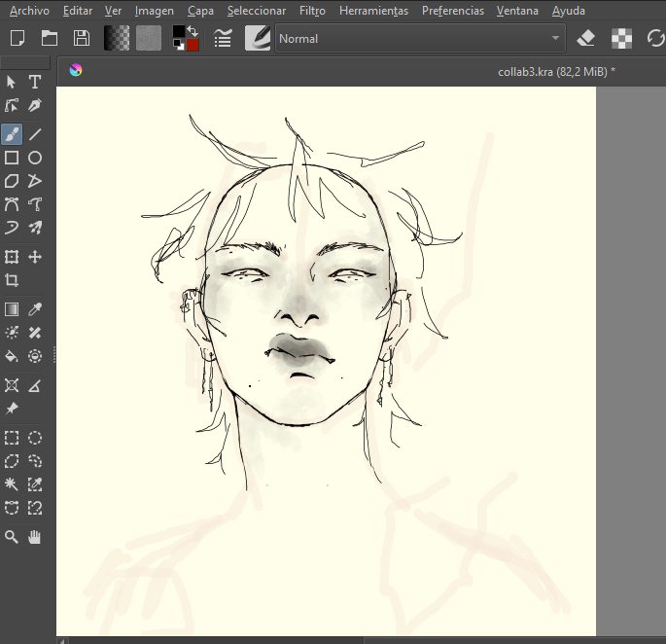Click the collab3.kra document tab
Image resolution: width=666 pixels, height=644 pixels.
pyautogui.click(x=554, y=70)
